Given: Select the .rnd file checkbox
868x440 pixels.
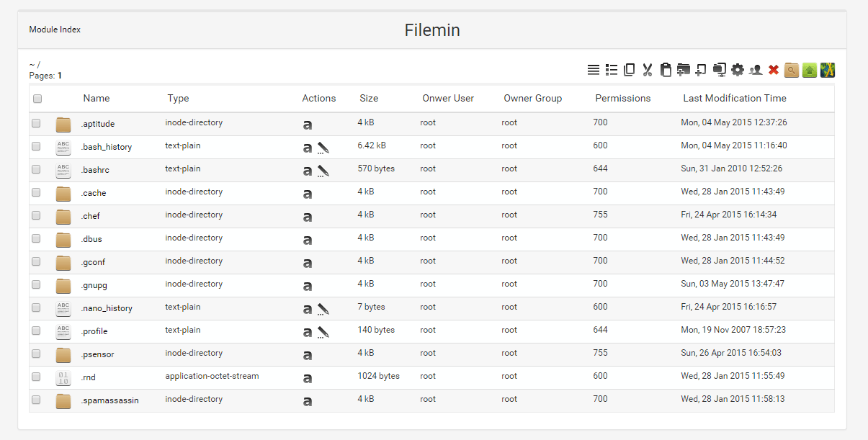Looking at the screenshot, I should pyautogui.click(x=36, y=377).
